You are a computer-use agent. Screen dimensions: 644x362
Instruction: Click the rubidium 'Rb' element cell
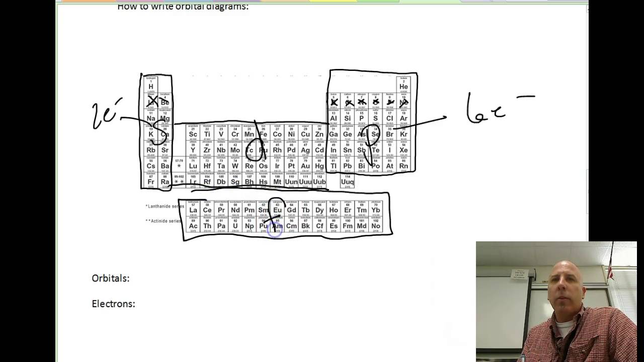[x=151, y=148]
